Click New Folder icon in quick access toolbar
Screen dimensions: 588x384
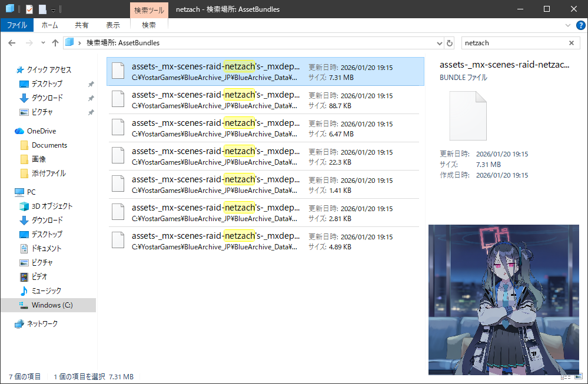pyautogui.click(x=42, y=9)
